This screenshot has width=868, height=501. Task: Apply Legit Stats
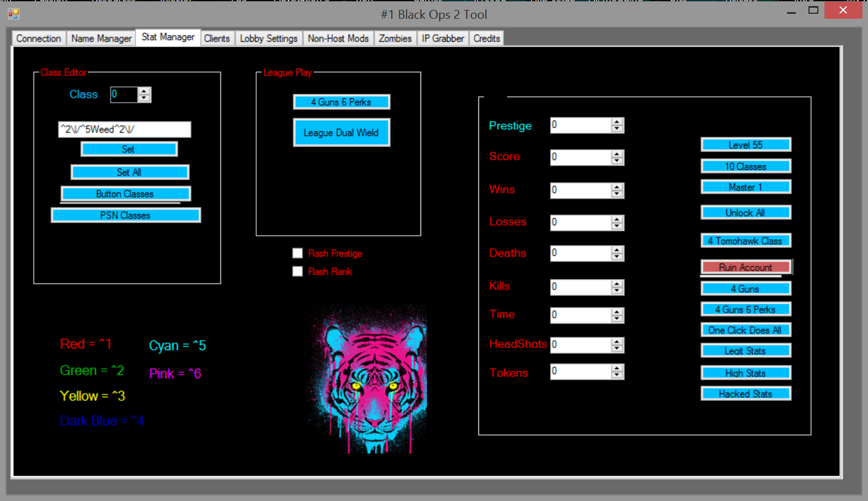pyautogui.click(x=746, y=351)
